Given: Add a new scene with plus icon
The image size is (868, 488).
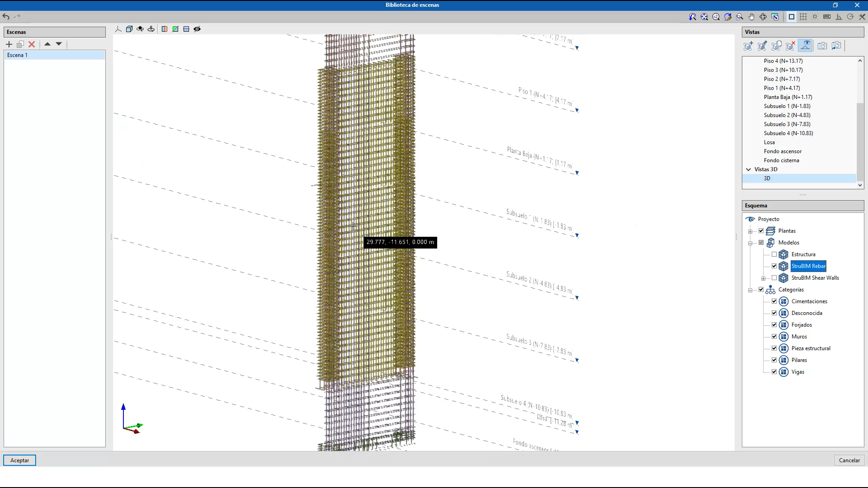Looking at the screenshot, I should coord(9,44).
